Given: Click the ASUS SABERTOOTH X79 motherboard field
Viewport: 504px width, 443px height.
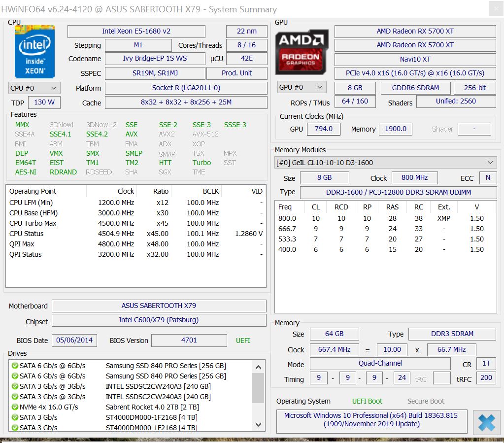Looking at the screenshot, I should [159, 306].
